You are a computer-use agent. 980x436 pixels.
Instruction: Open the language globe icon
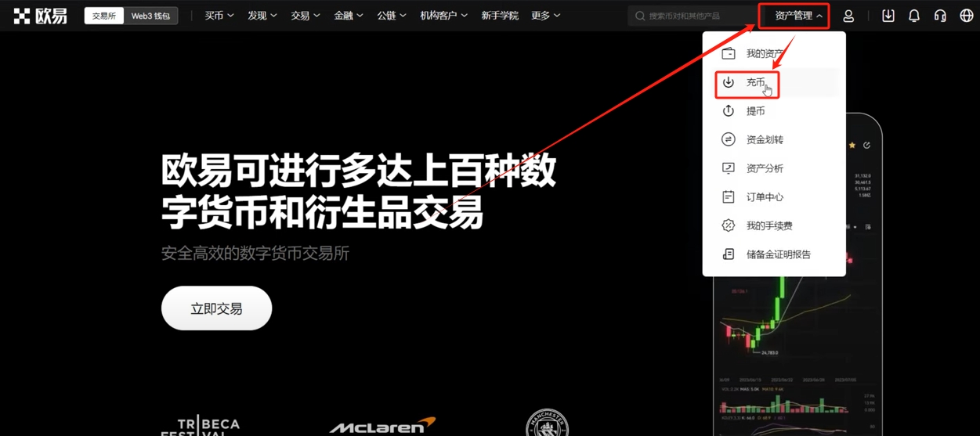click(966, 16)
